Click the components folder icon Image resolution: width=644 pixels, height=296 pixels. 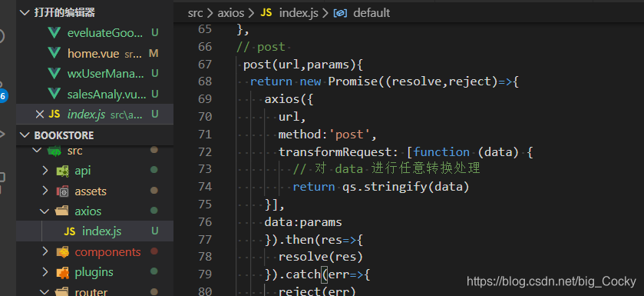click(62, 251)
